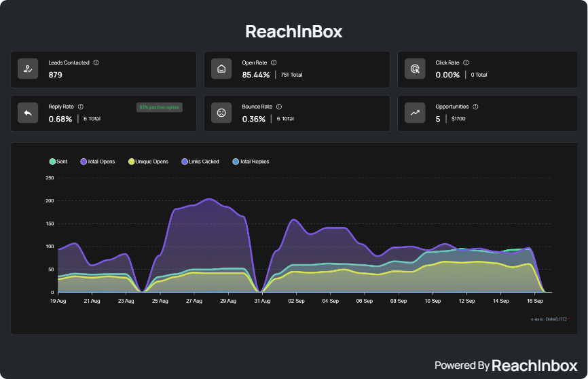
Task: Click the 0 Total clicks count
Action: 479,75
